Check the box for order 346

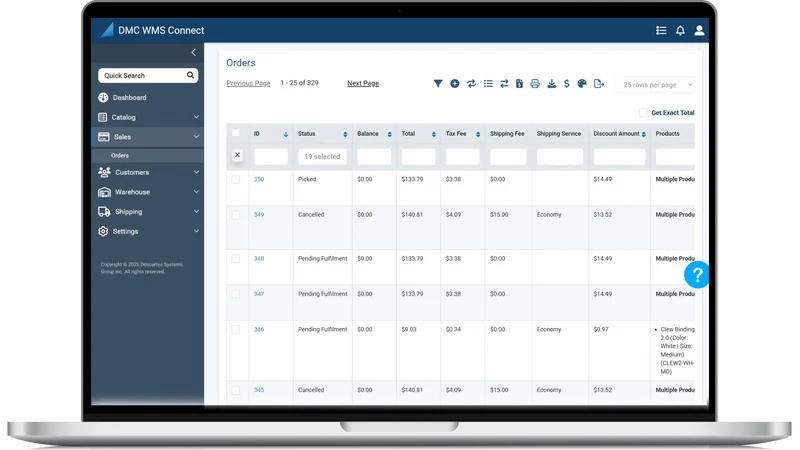(236, 330)
